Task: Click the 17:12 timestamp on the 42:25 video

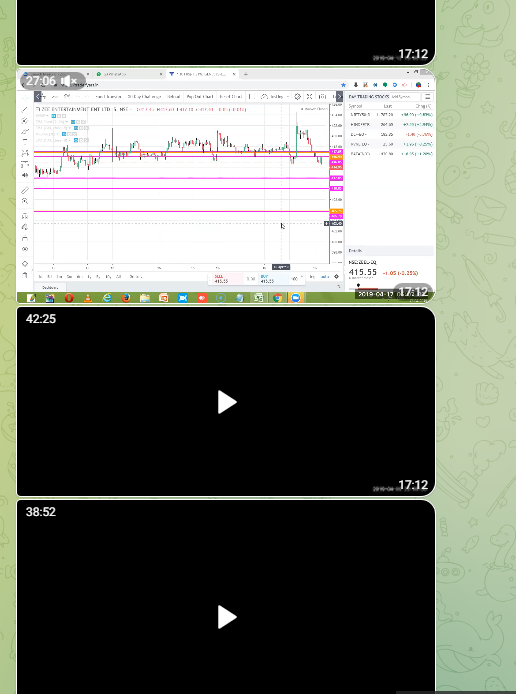Action: click(x=413, y=485)
